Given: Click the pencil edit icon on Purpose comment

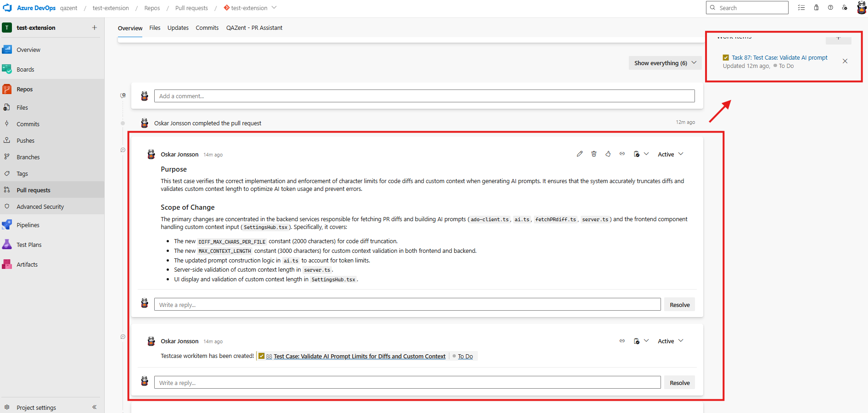Looking at the screenshot, I should [580, 154].
